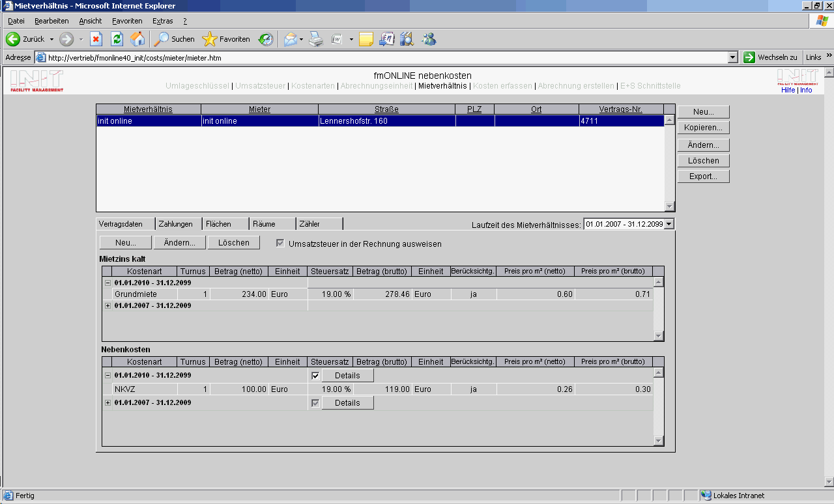Toggle the Nebenkosten 01.01.2010 row checkbox
The image size is (834, 504).
coord(315,376)
